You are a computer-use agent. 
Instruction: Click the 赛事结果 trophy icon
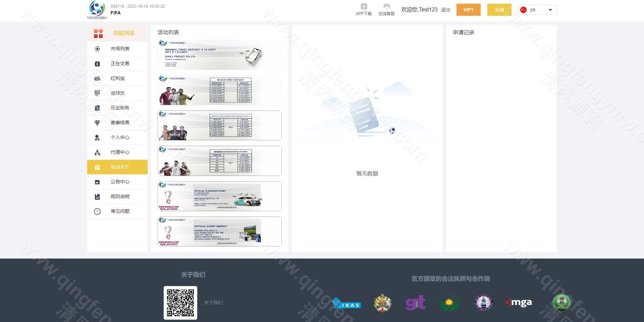click(x=97, y=123)
